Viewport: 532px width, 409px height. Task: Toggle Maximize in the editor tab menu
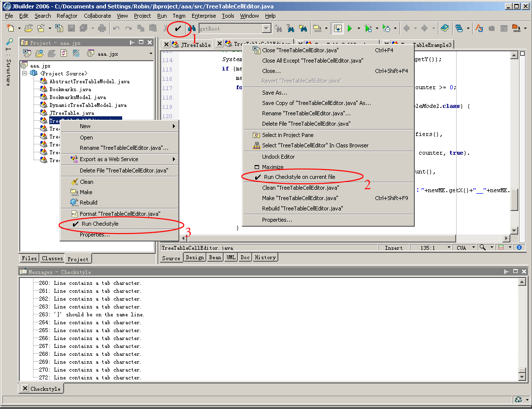[x=272, y=167]
